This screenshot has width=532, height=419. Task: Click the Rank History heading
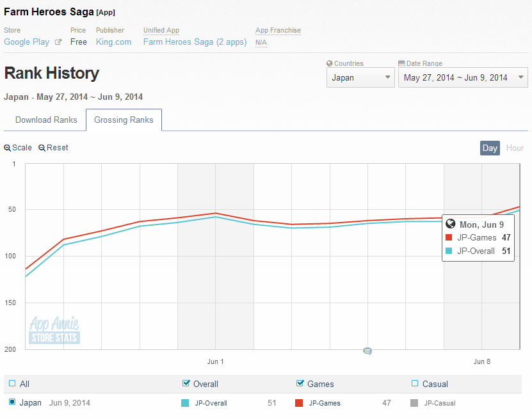tap(52, 73)
